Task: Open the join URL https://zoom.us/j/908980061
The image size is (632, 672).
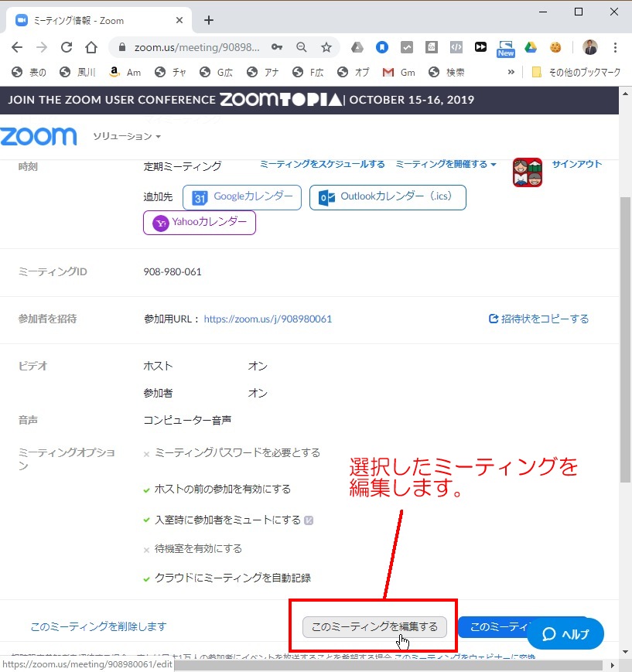Action: (268, 319)
